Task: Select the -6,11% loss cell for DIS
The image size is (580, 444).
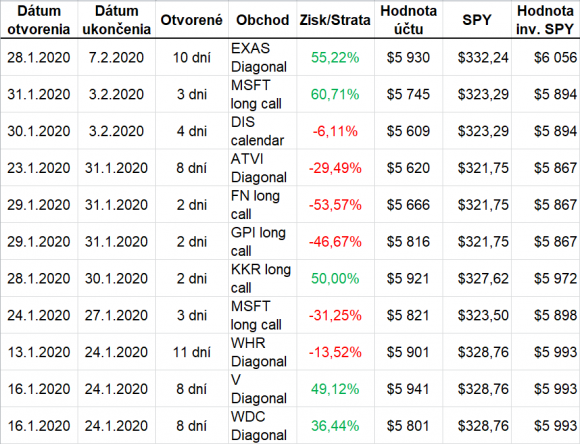Action: coord(335,131)
